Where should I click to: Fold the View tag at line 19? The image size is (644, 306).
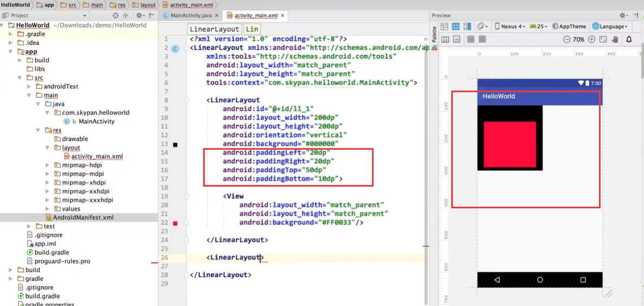pyautogui.click(x=186, y=196)
